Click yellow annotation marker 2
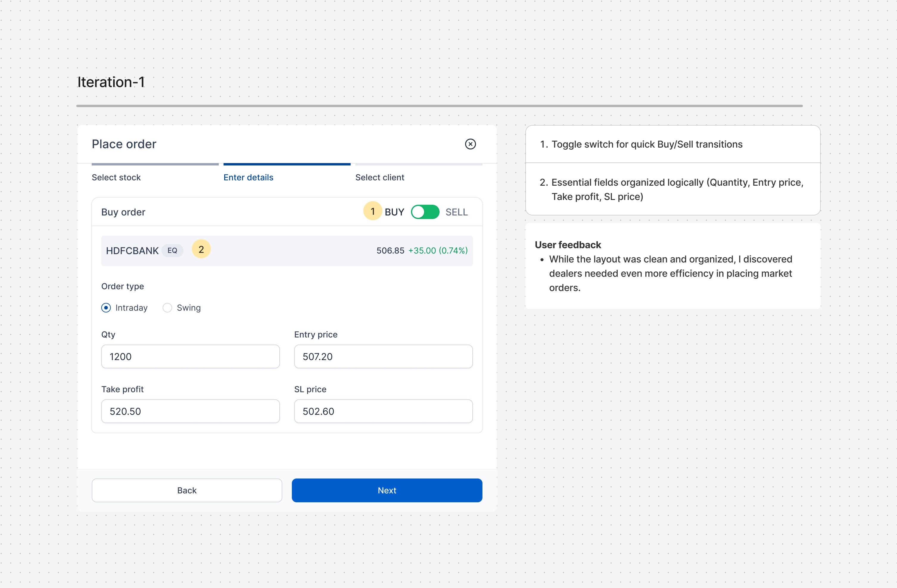897x588 pixels. tap(201, 249)
